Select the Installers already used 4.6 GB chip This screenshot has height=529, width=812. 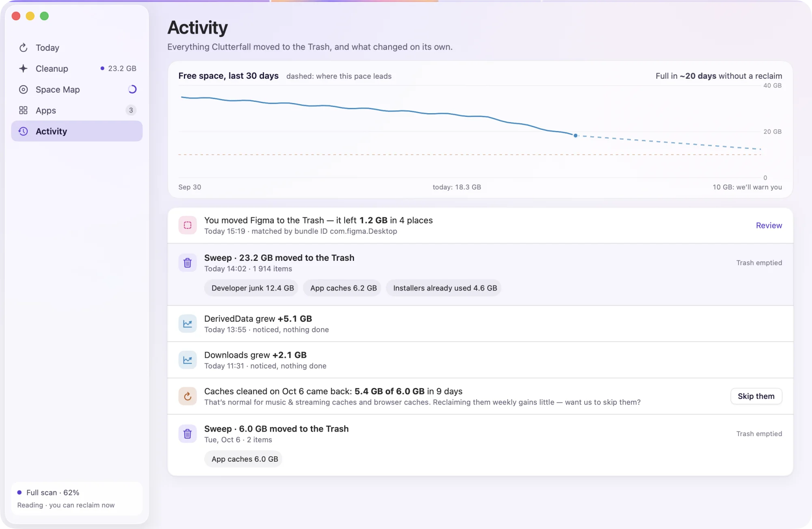(x=445, y=288)
